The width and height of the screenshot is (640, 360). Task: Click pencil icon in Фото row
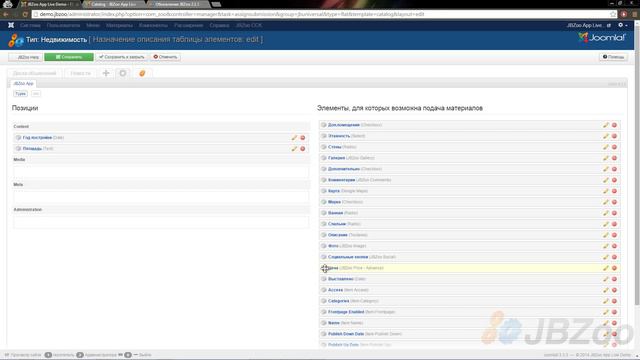click(x=606, y=246)
